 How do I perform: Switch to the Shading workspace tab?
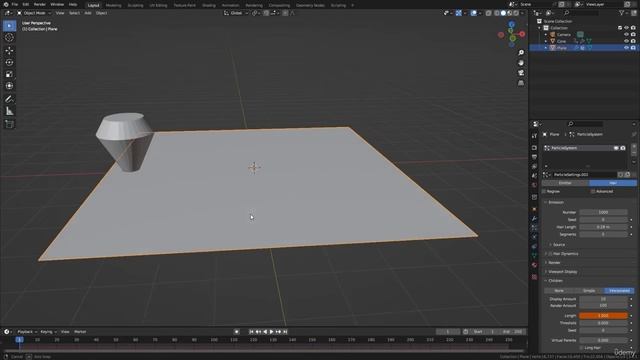[x=209, y=5]
